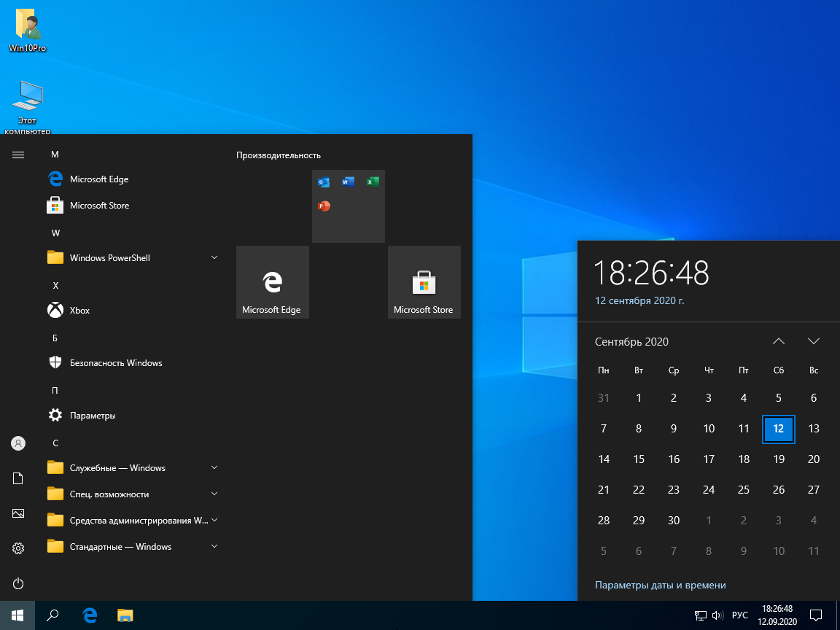Open Outlook from the Office folder tile
Screen dimensions: 840x630
323,182
